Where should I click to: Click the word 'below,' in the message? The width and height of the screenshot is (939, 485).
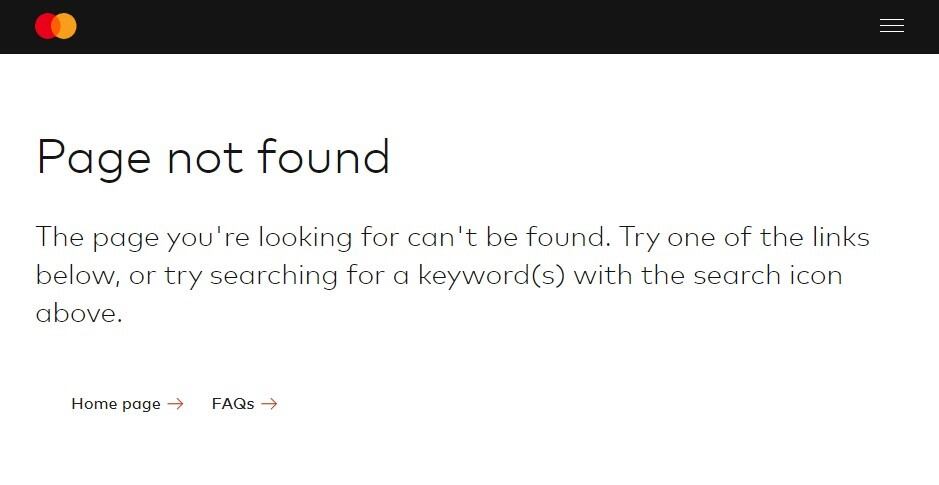point(78,275)
